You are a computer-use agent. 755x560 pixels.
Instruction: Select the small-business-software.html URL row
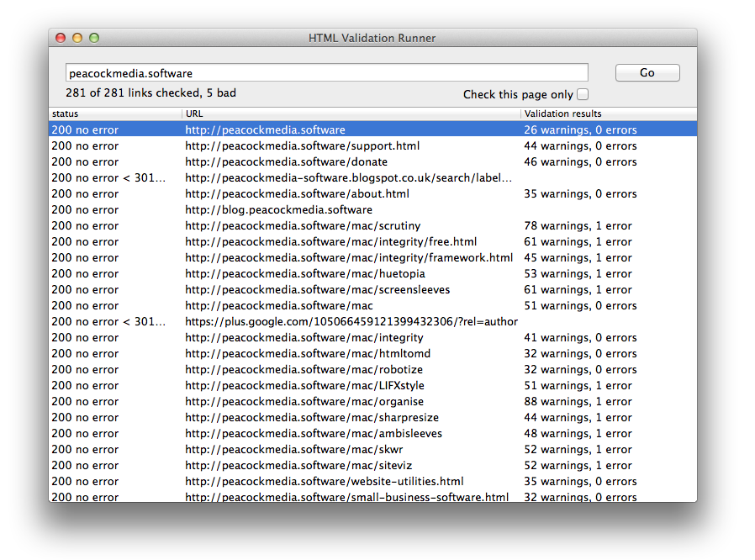[x=346, y=496]
